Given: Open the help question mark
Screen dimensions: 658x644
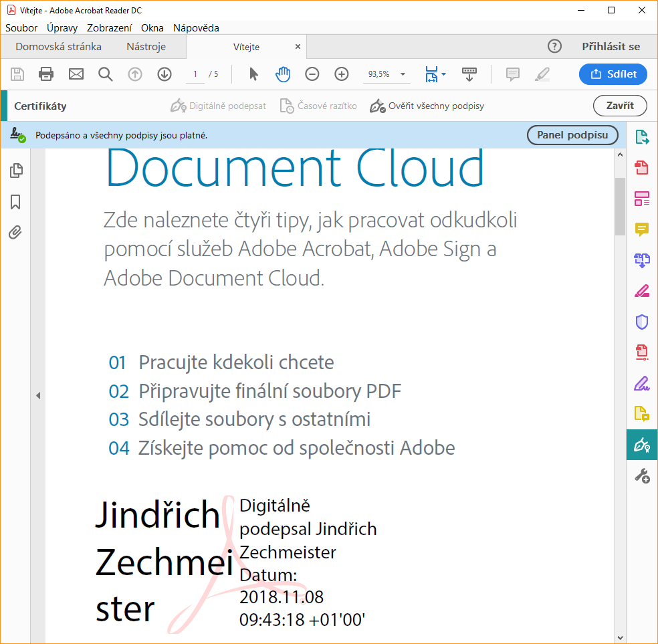Looking at the screenshot, I should [x=554, y=46].
